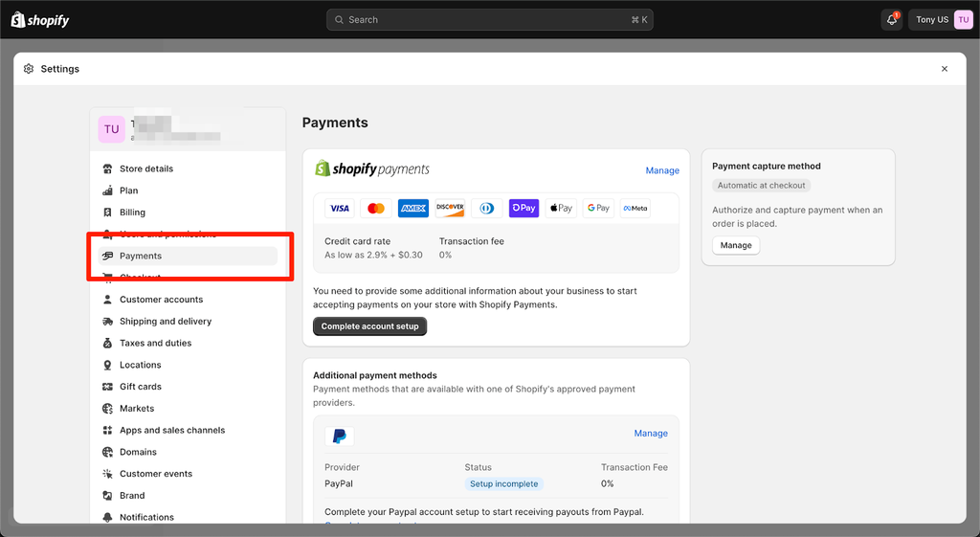
Task: Open the notifications bell icon
Action: 892,20
